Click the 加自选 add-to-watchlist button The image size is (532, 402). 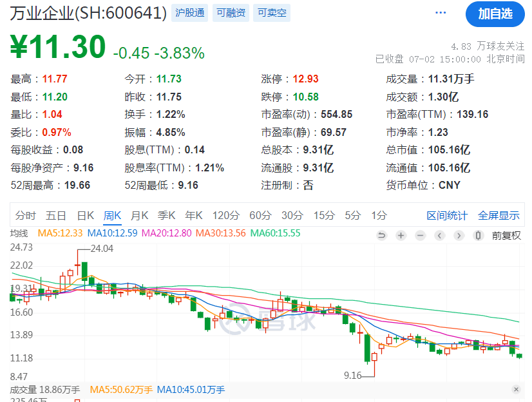tap(495, 14)
